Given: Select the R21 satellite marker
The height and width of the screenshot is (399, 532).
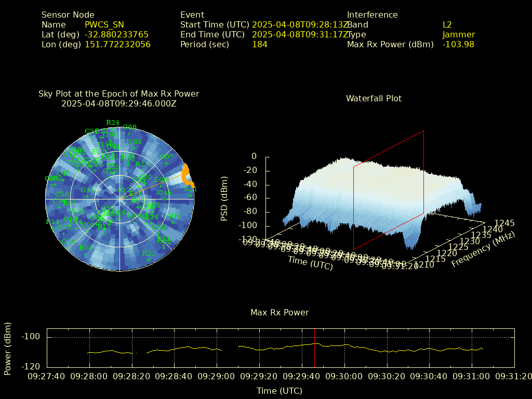Looking at the screenshot, I should pos(148,260).
